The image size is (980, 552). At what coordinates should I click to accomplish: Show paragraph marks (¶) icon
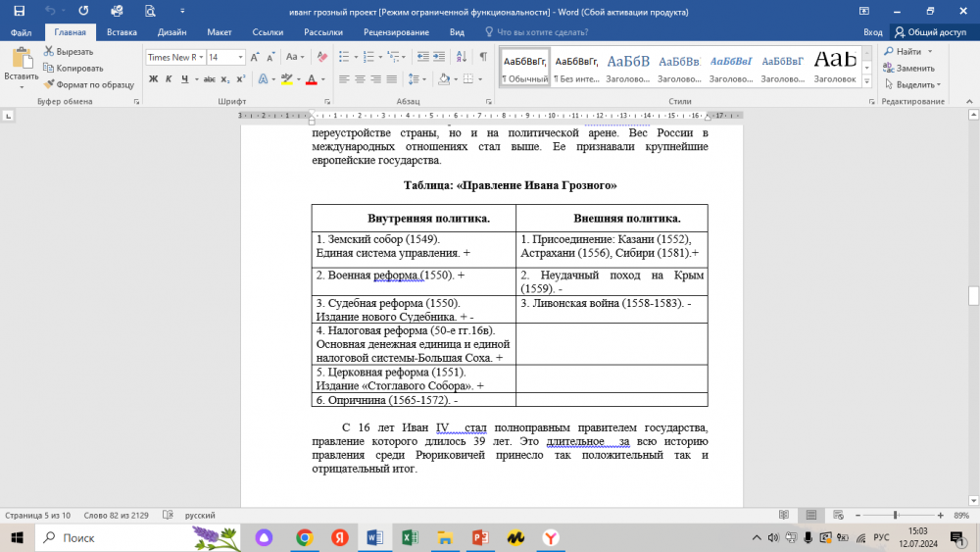(483, 57)
